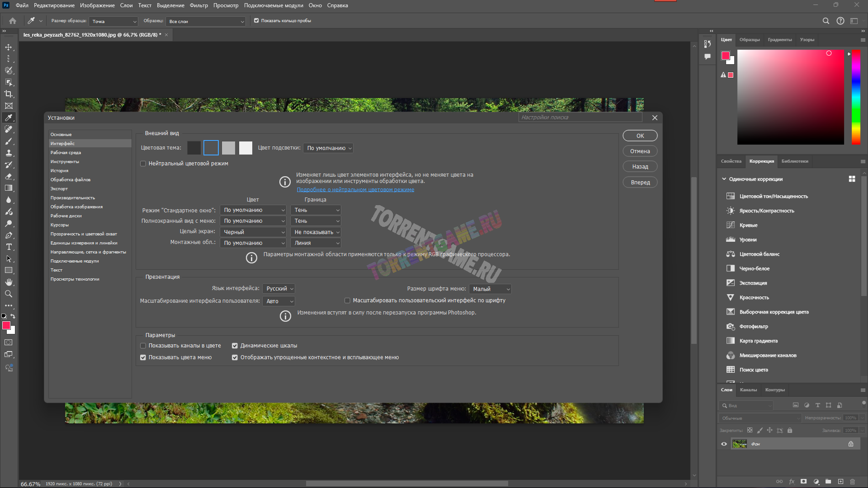Open the Фильтр menu
Viewport: 868px width, 488px height.
pos(198,5)
